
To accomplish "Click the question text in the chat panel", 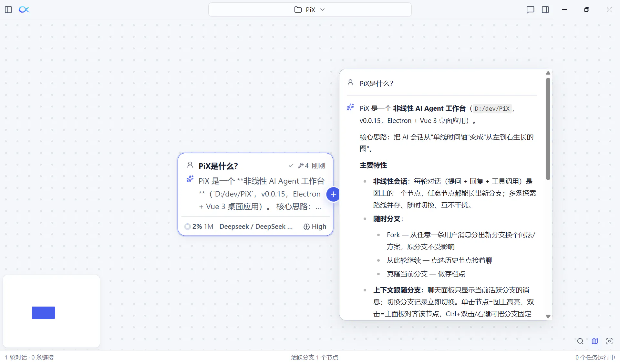I will (x=377, y=84).
